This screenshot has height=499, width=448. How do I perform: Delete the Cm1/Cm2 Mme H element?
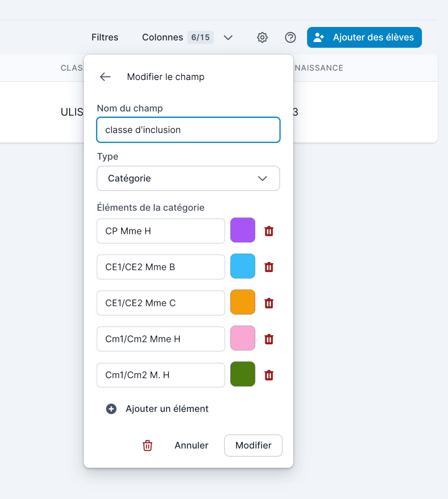[x=269, y=339]
